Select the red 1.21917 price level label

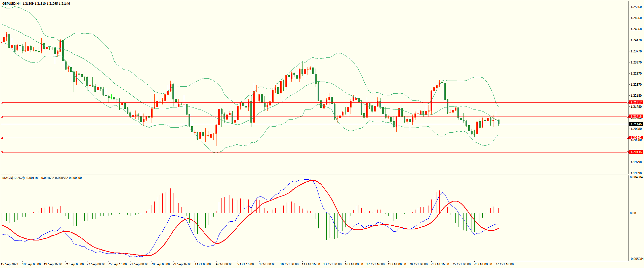point(636,102)
